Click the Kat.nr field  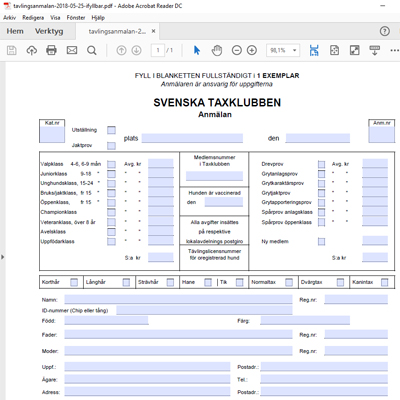pyautogui.click(x=52, y=134)
